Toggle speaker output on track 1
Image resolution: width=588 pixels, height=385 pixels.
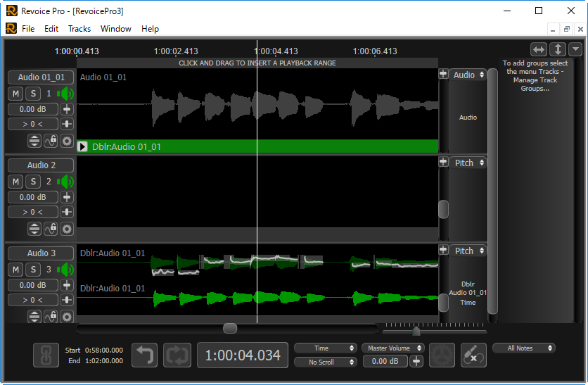click(x=65, y=94)
